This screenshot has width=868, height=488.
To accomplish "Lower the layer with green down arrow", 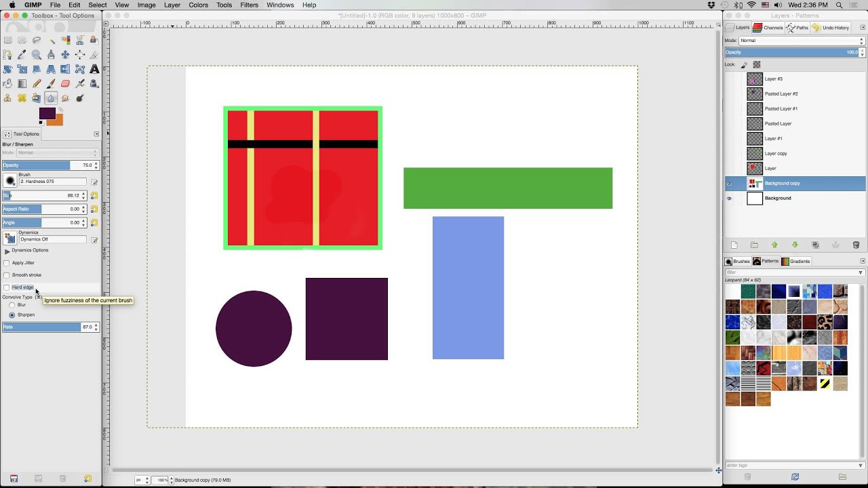I will click(795, 245).
